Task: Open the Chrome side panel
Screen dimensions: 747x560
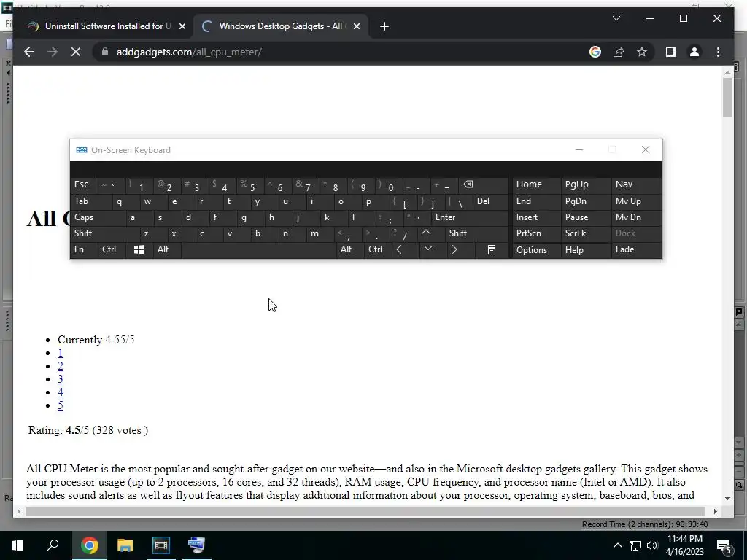Action: (671, 52)
